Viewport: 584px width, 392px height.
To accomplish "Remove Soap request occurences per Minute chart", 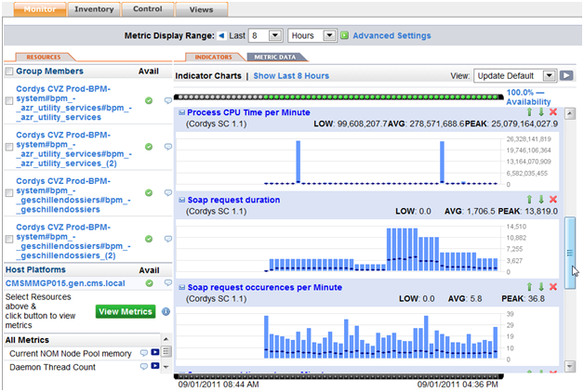I will point(553,287).
